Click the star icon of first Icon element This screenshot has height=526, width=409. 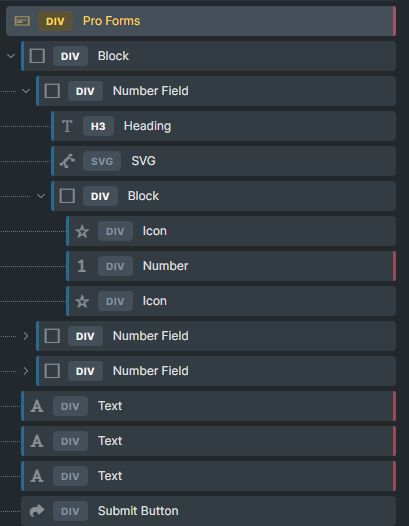82,231
